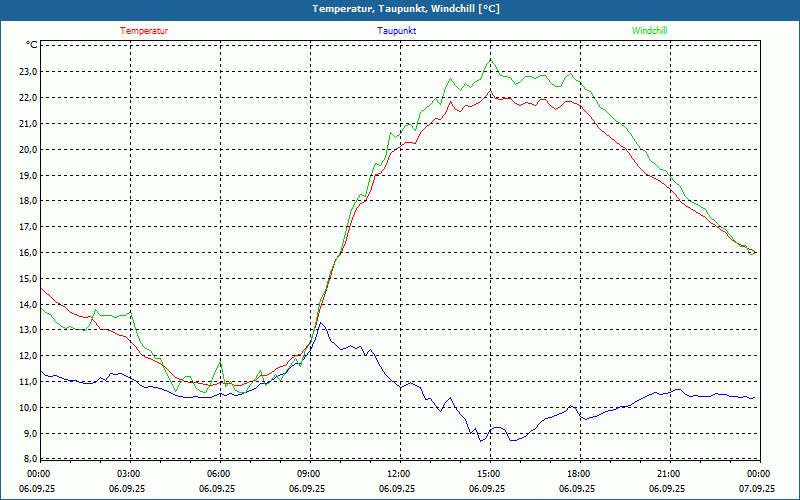The image size is (800, 500).
Task: Click the 12:00 time axis label
Action: (398, 474)
